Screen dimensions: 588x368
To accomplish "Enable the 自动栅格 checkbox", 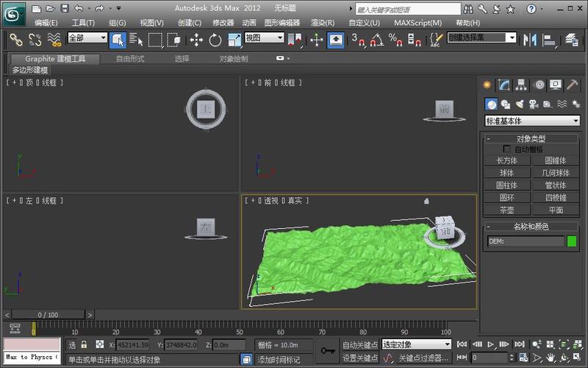I will [506, 149].
